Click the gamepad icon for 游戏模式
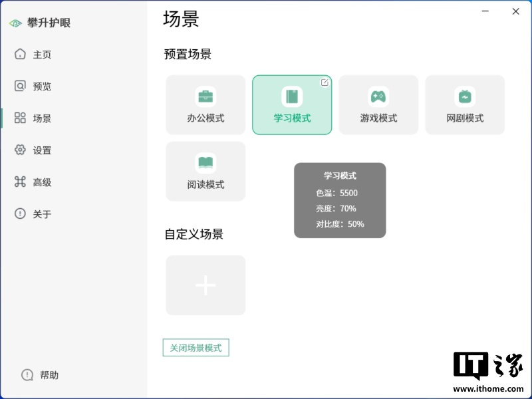Image resolution: width=532 pixels, height=399 pixels. (378, 96)
